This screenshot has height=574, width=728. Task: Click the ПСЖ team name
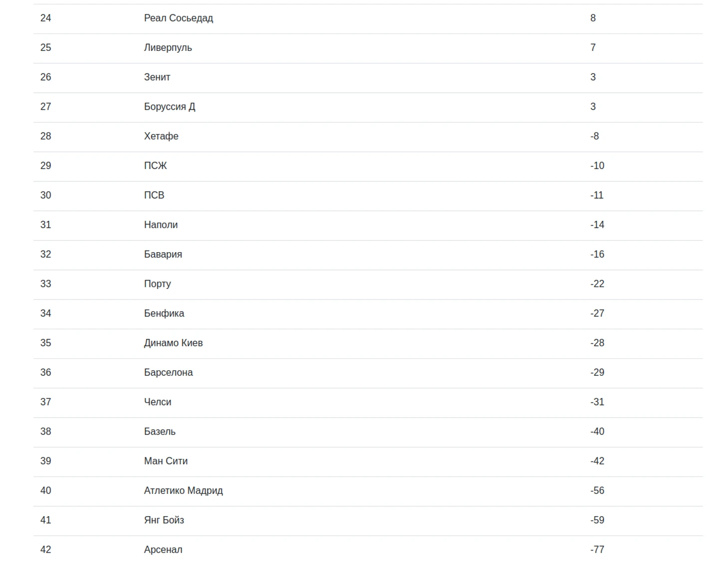[156, 166]
